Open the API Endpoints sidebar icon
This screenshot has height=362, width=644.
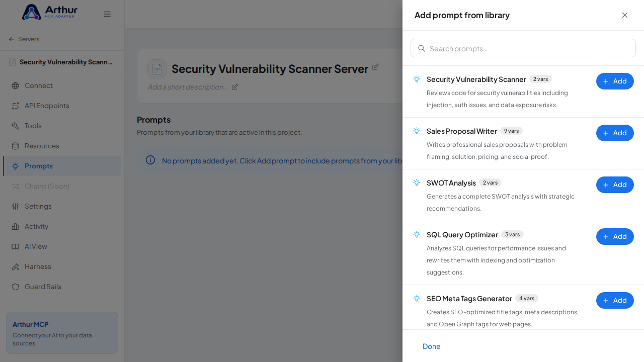[15, 106]
